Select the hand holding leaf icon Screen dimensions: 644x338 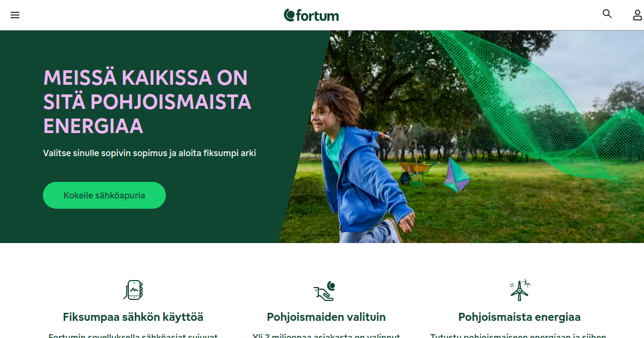click(x=324, y=291)
